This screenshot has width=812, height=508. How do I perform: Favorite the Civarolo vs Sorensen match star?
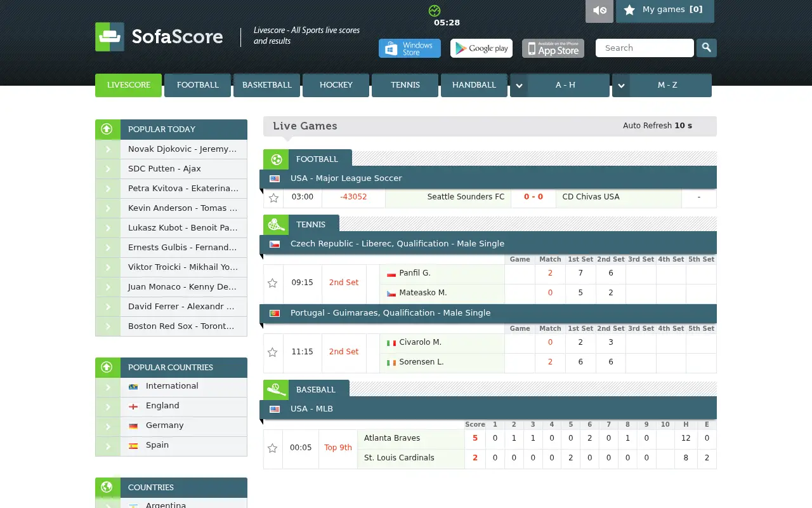click(x=273, y=352)
